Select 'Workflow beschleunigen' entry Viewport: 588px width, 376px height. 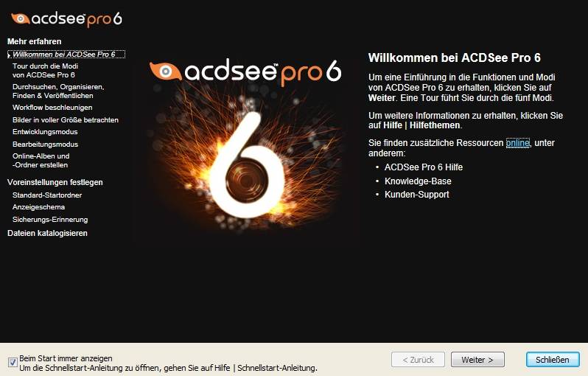point(52,108)
